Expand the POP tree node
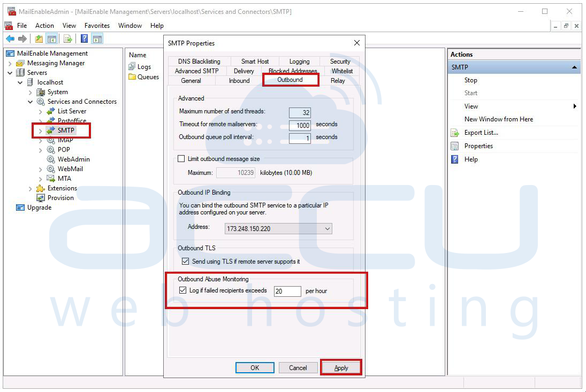This screenshot has height=392, width=586. click(40, 150)
